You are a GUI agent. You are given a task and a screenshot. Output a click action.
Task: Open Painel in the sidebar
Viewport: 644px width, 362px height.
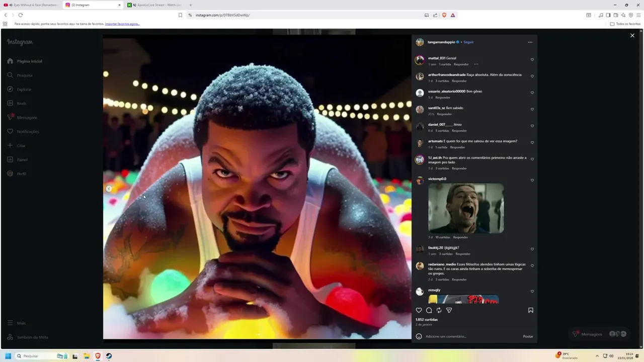[x=17, y=159]
